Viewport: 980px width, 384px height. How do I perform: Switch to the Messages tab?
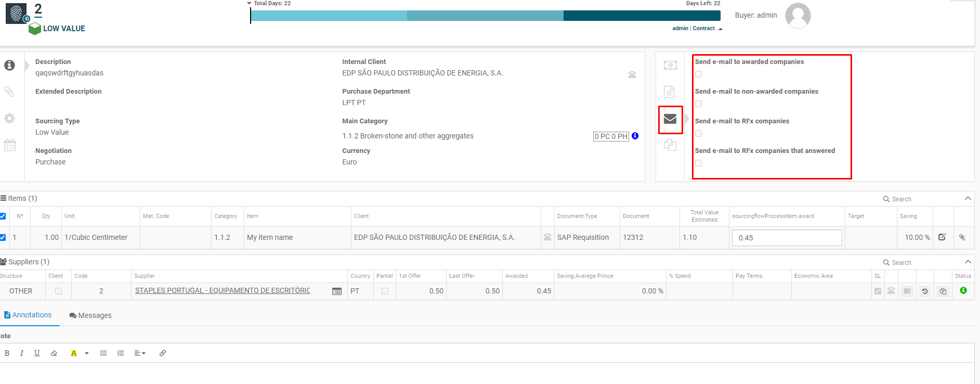pyautogui.click(x=90, y=315)
